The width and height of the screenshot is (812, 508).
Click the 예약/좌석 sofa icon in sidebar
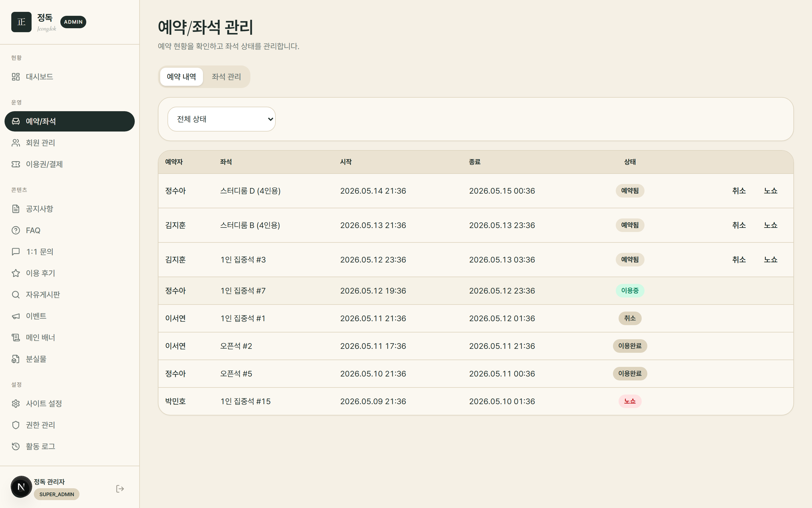click(x=16, y=121)
